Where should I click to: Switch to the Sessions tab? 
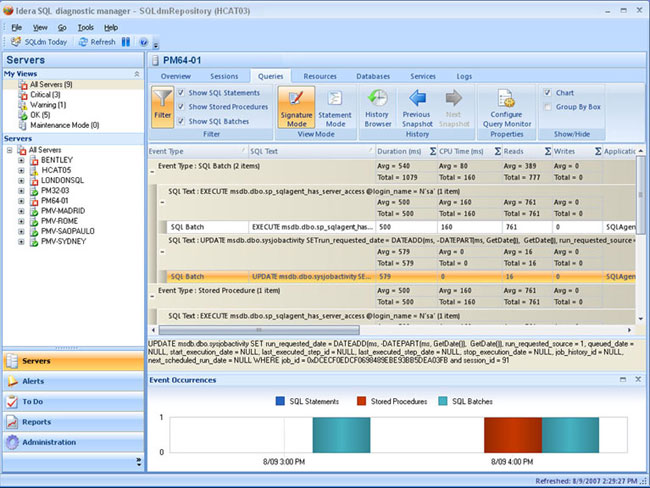(224, 76)
